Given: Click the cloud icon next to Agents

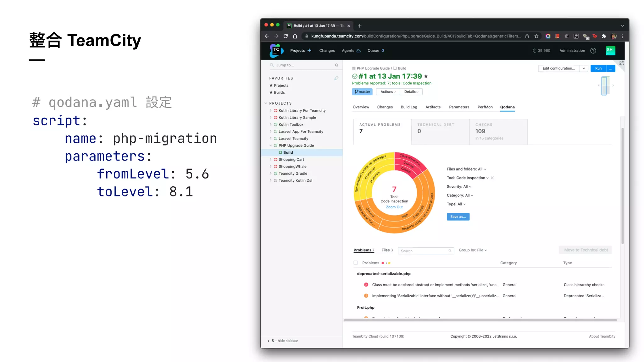Looking at the screenshot, I should point(358,51).
